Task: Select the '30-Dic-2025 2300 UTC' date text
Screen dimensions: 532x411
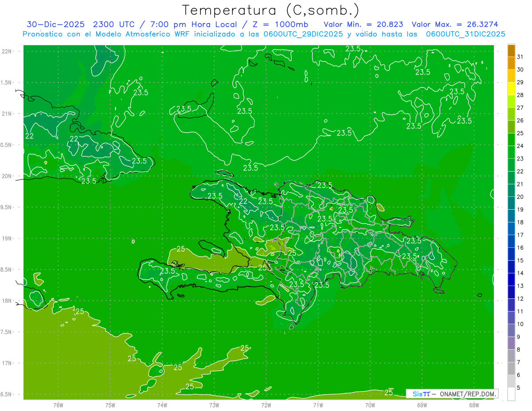Action: tap(82, 24)
